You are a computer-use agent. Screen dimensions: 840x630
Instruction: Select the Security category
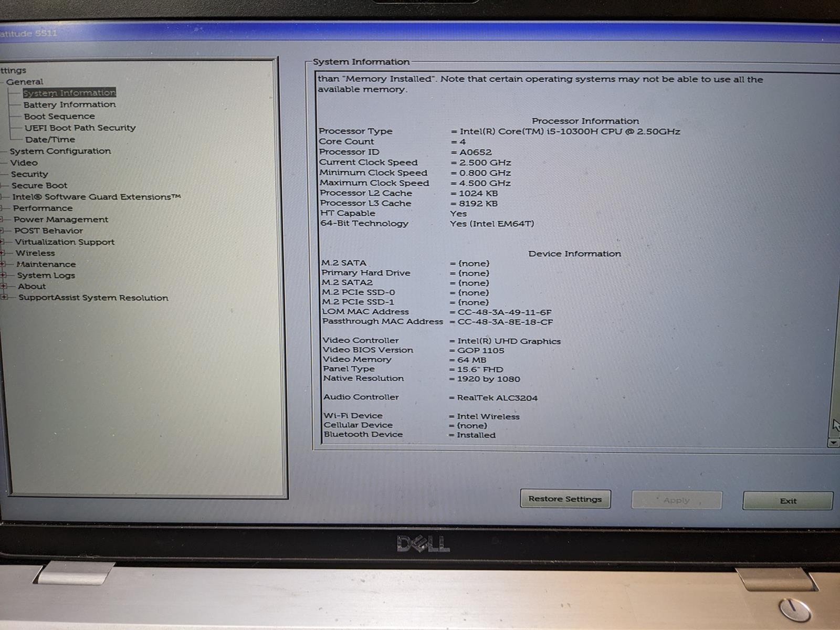pyautogui.click(x=29, y=174)
